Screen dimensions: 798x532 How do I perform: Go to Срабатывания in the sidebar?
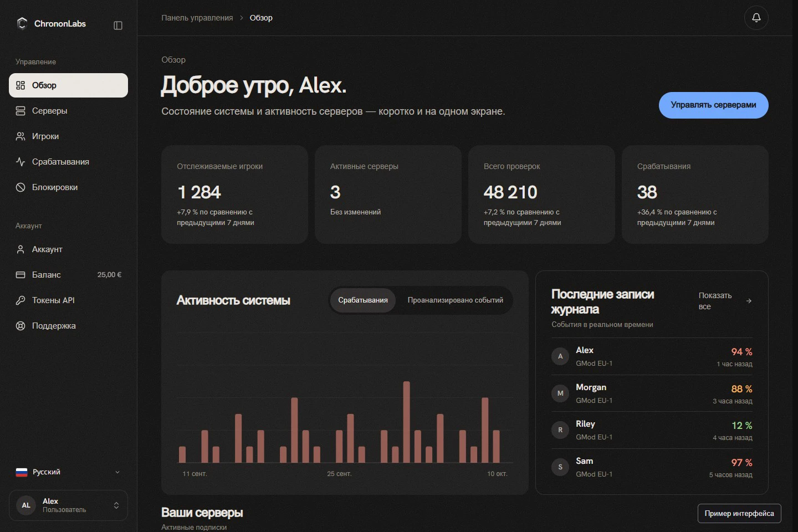pos(68,162)
